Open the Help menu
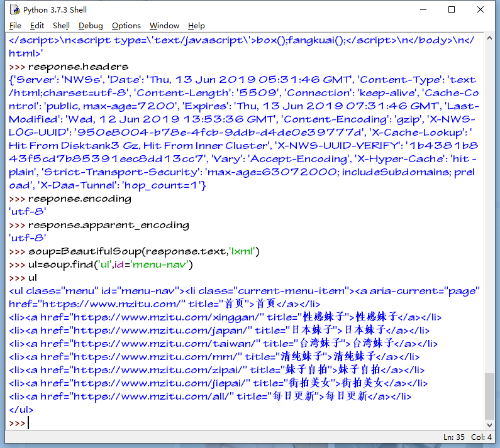Image resolution: width=500 pixels, height=448 pixels. pos(196,26)
